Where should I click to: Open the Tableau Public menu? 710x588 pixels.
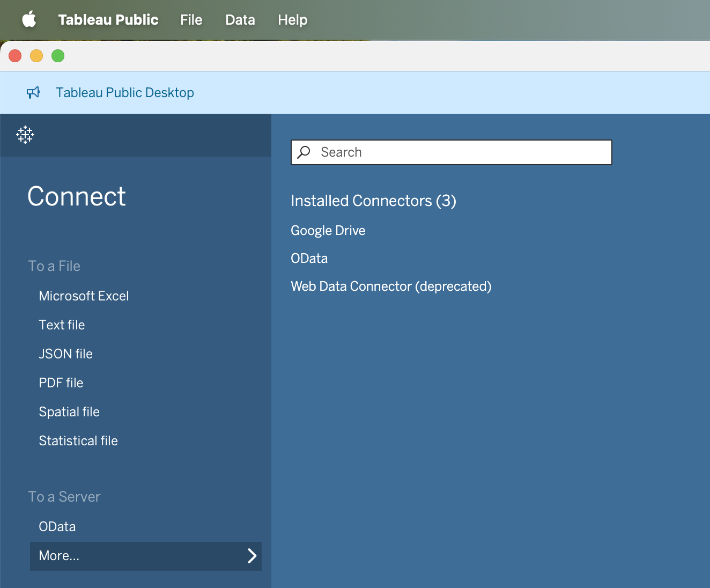pyautogui.click(x=108, y=20)
